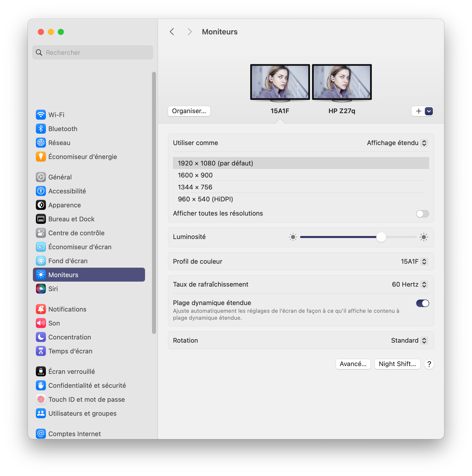Screen dimensions: 472x476
Task: Select Moniteurs in the sidebar
Action: (89, 275)
